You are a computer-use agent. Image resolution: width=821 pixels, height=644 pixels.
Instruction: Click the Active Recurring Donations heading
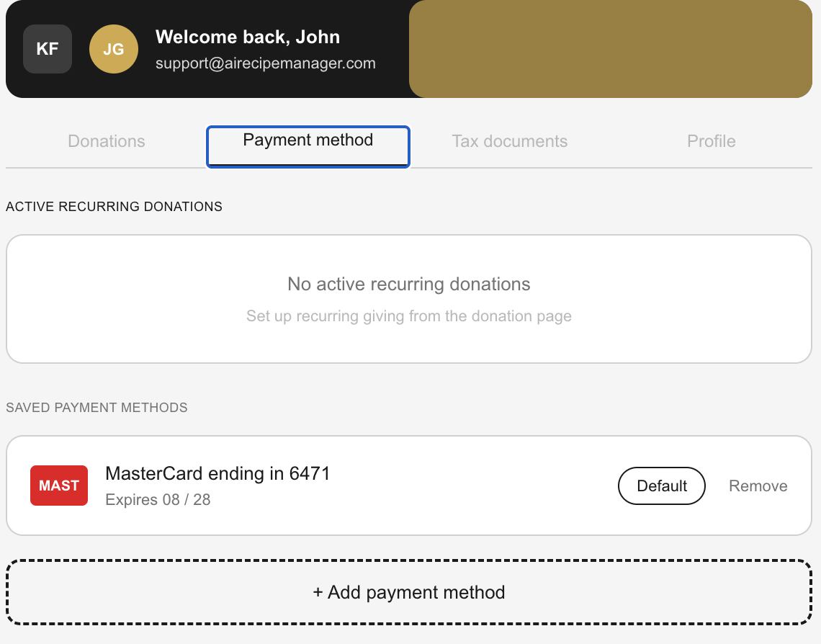point(114,206)
